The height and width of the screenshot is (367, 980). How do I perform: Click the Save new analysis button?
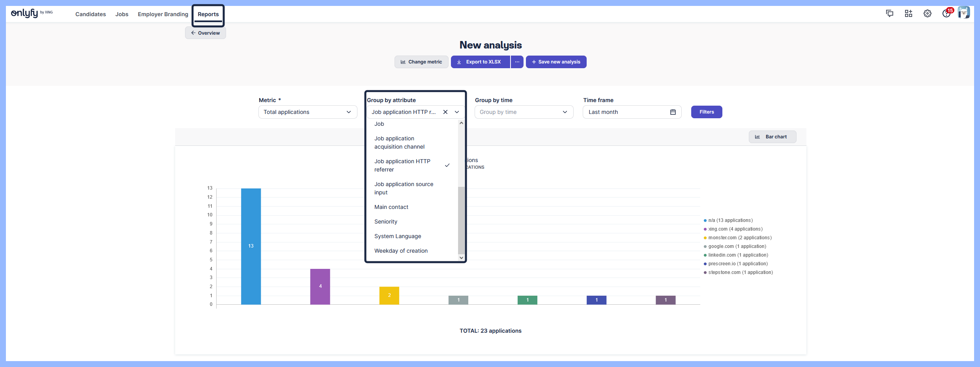556,62
